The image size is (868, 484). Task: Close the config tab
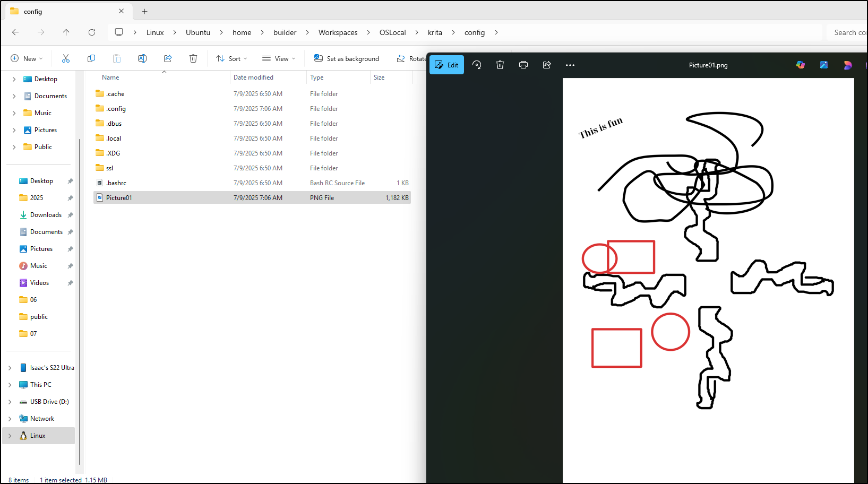point(122,11)
